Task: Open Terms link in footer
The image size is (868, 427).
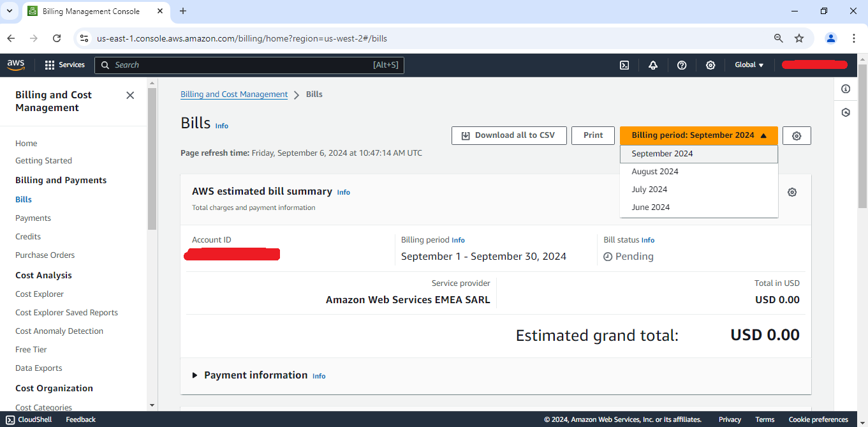Action: pyautogui.click(x=765, y=419)
